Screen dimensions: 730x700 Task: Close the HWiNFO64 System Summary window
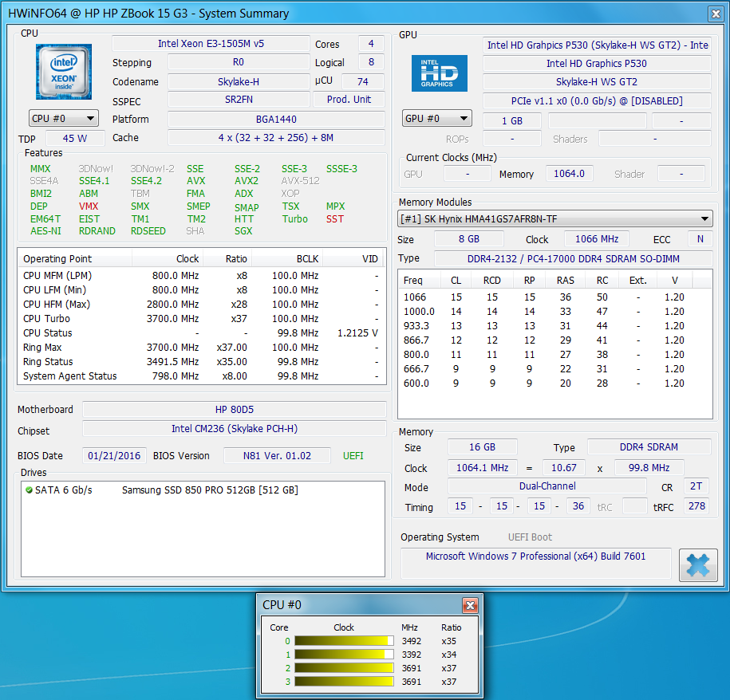pyautogui.click(x=716, y=14)
